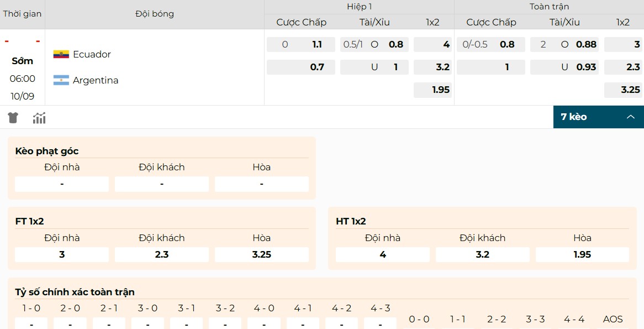644x329 pixels.
Task: Collapse the 7 kèo panel
Action: (x=630, y=117)
